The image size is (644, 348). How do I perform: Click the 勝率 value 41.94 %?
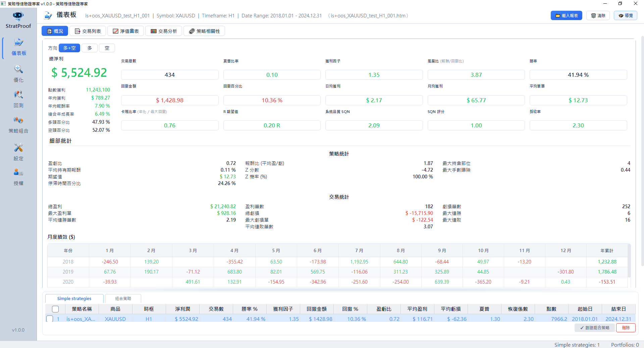click(x=578, y=75)
